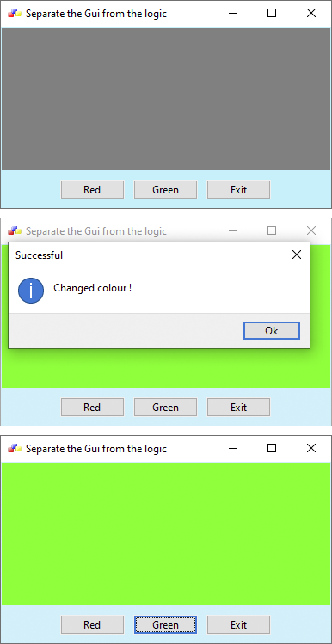
Task: Click the app icon in the middle window's title bar
Action: pos(15,230)
